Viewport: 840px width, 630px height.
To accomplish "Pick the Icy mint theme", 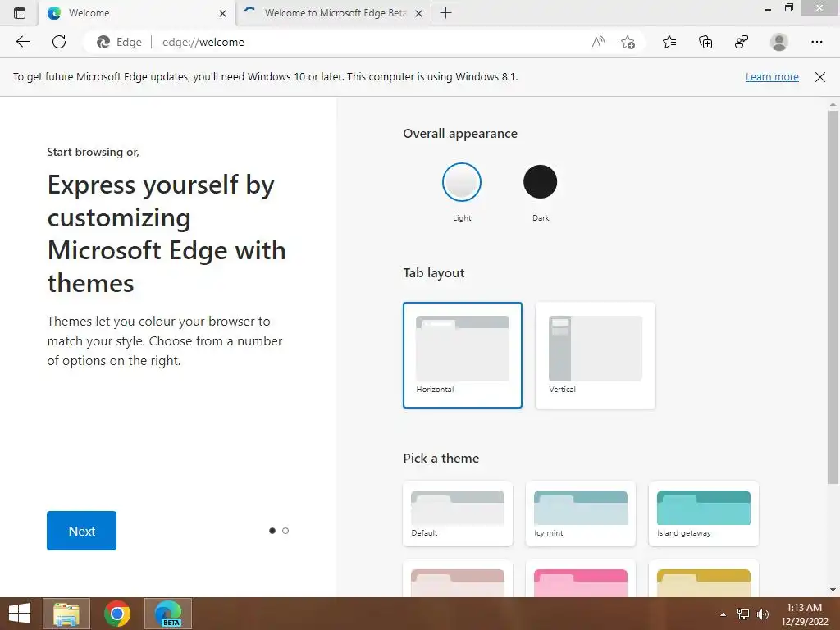I will tap(581, 514).
